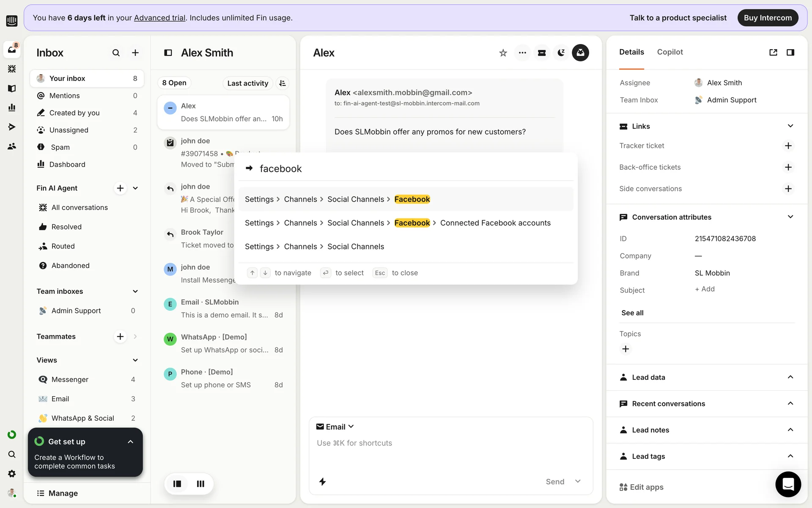
Task: Click the Buy Intercom button
Action: click(x=768, y=18)
